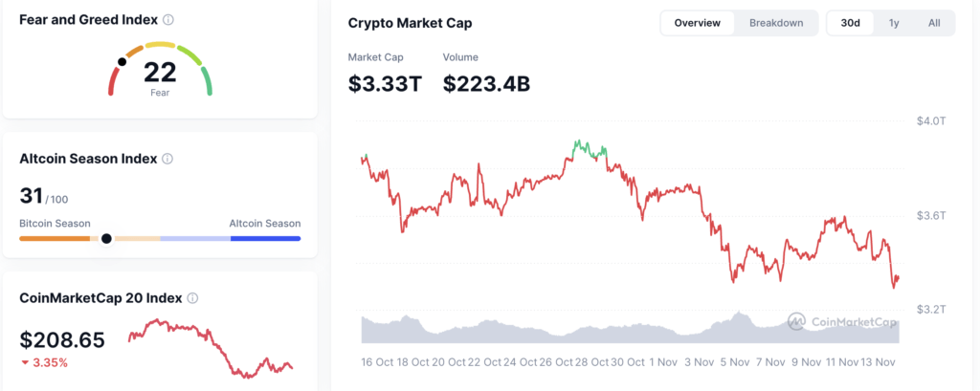Open the CoinMarketCap 20 Index title

101,298
